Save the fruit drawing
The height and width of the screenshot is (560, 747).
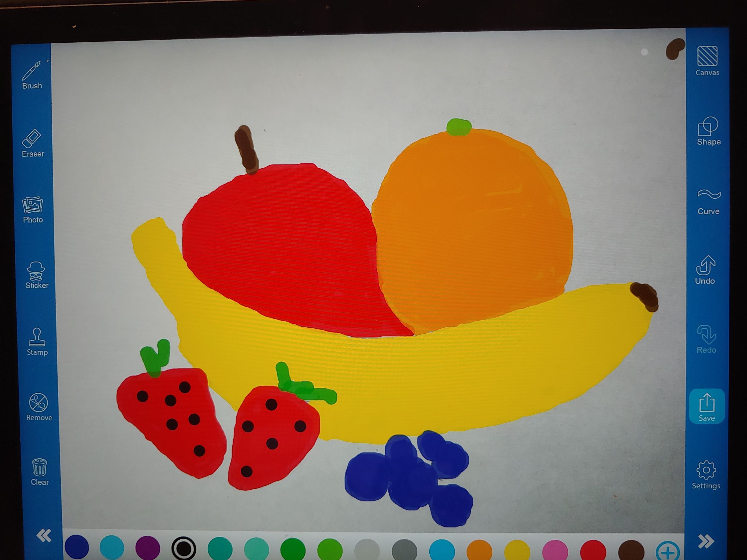[x=706, y=406]
